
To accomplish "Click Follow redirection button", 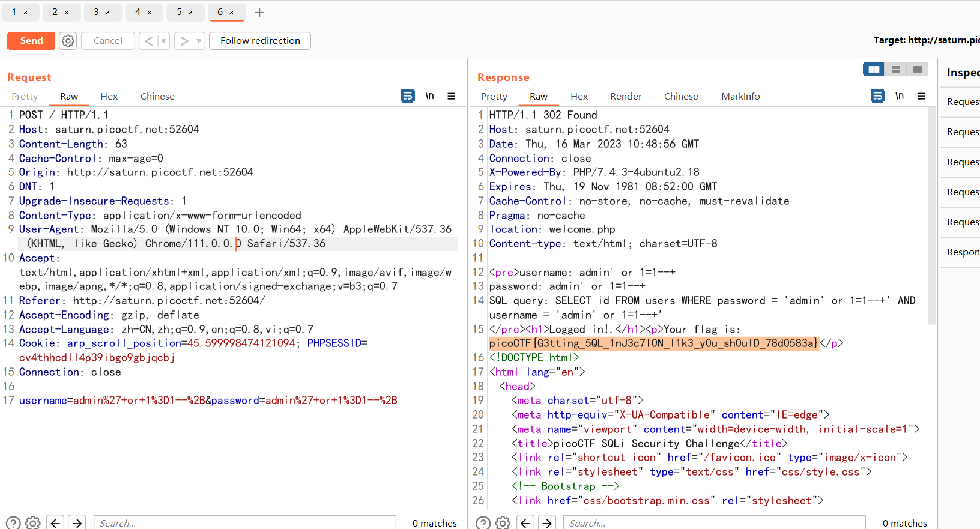I will coord(260,41).
